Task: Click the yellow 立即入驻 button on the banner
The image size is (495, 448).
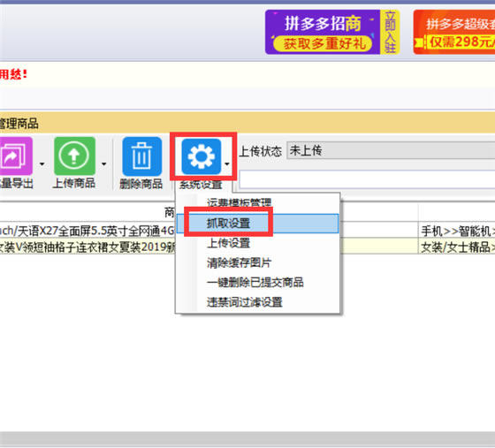Action: (x=390, y=32)
